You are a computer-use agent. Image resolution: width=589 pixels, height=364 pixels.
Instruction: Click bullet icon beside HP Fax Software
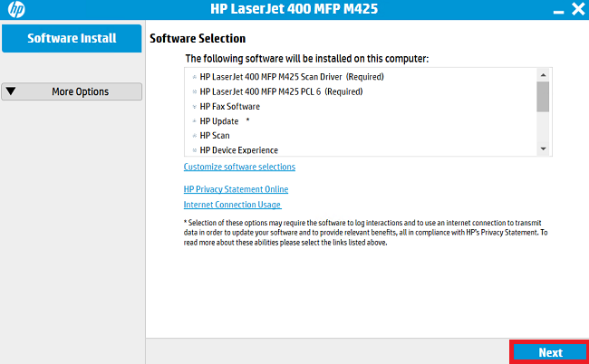tap(195, 107)
